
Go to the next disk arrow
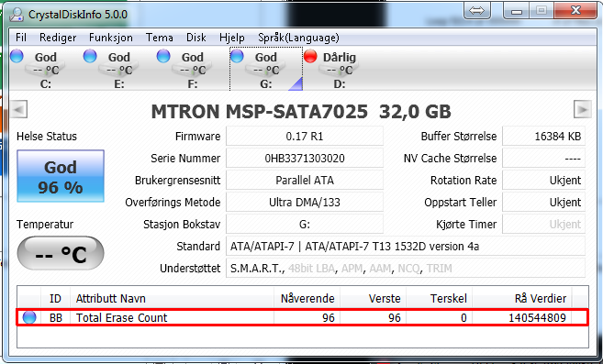[x=583, y=109]
